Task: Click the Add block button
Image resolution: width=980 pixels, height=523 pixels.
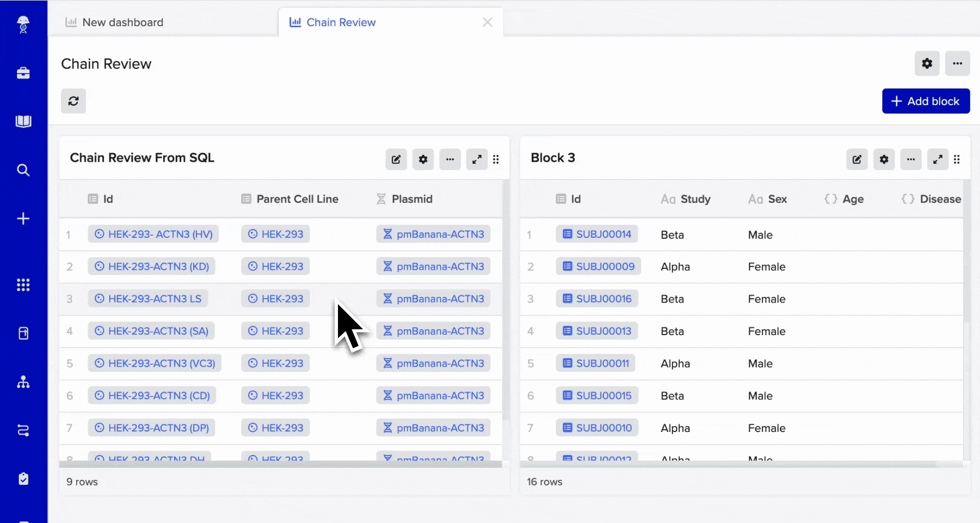Action: [x=925, y=101]
